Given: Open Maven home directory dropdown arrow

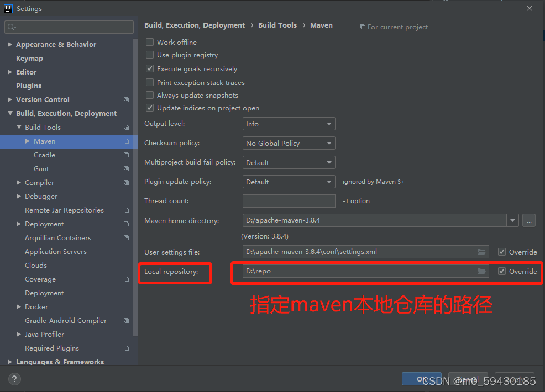Looking at the screenshot, I should pos(513,220).
